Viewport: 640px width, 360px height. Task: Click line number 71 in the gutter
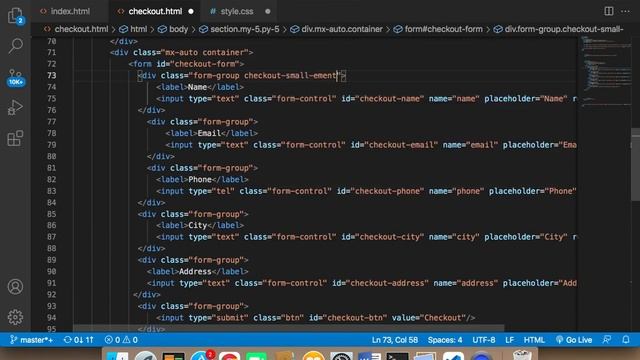[51, 52]
